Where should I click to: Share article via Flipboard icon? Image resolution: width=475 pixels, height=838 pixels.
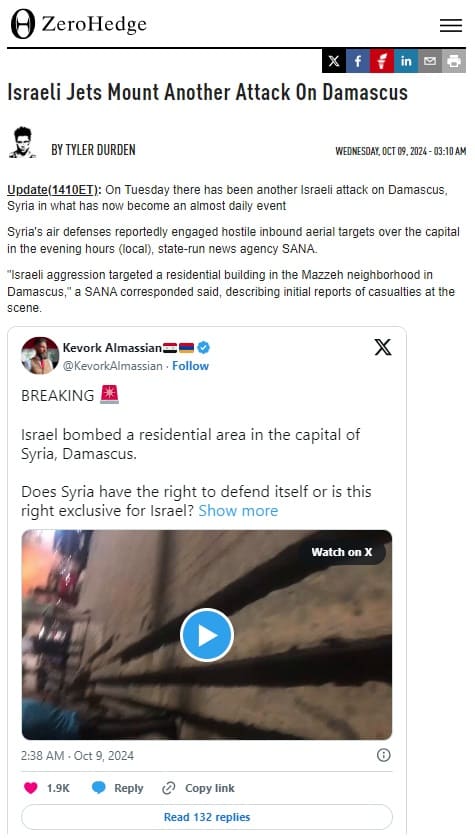pos(382,61)
